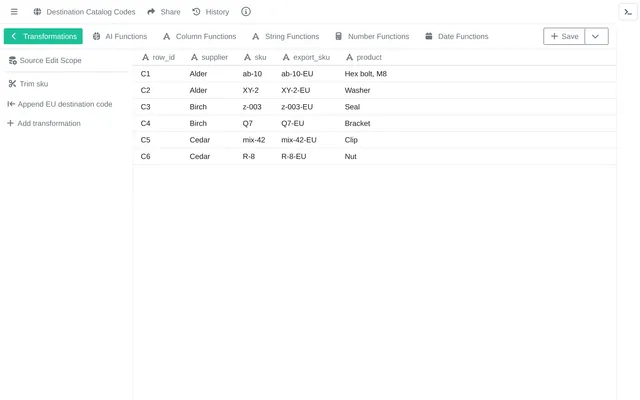Click the Transformations back button
Screen dimensions: 640x400
pyautogui.click(x=43, y=36)
